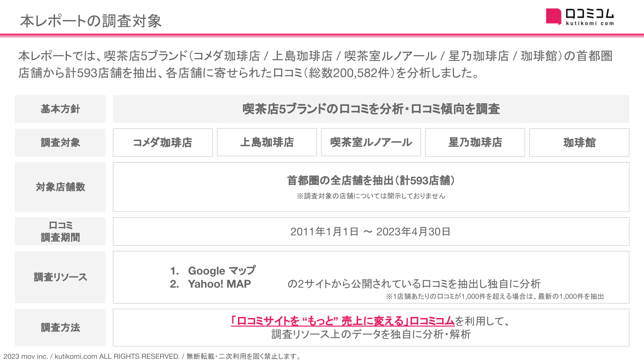Viewport: 644px width, 362px height.
Task: Click the 喫茶室ルノアール brand box
Action: 371,142
